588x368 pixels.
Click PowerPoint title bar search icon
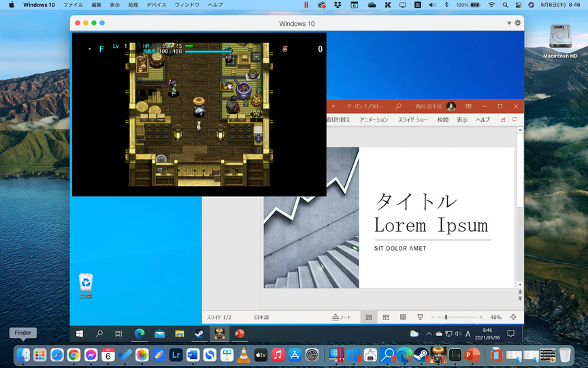399,106
